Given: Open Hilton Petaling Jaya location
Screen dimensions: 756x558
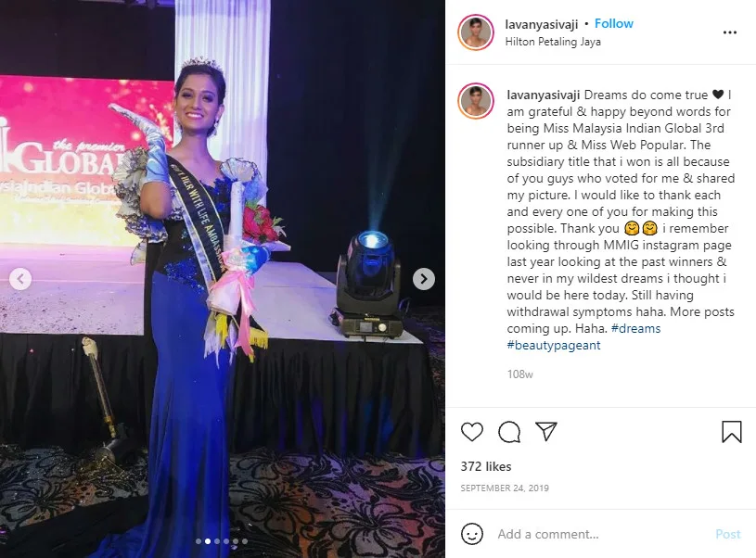Looking at the screenshot, I should click(553, 42).
